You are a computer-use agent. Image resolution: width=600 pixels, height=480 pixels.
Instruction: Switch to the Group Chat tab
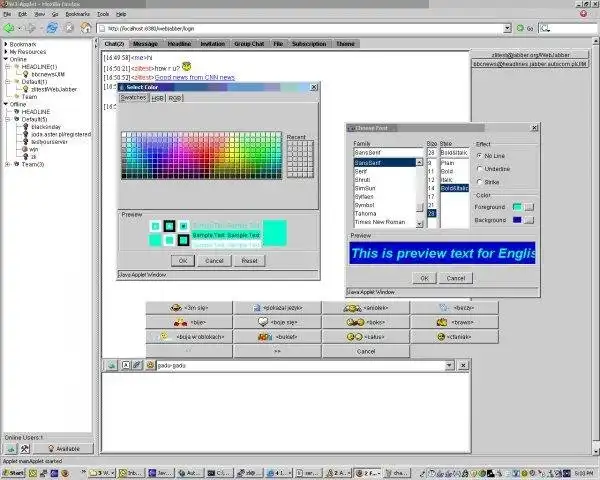pyautogui.click(x=249, y=44)
